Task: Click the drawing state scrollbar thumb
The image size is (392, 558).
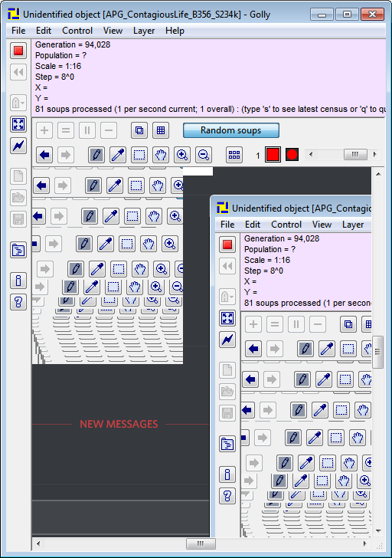Action: [x=355, y=154]
